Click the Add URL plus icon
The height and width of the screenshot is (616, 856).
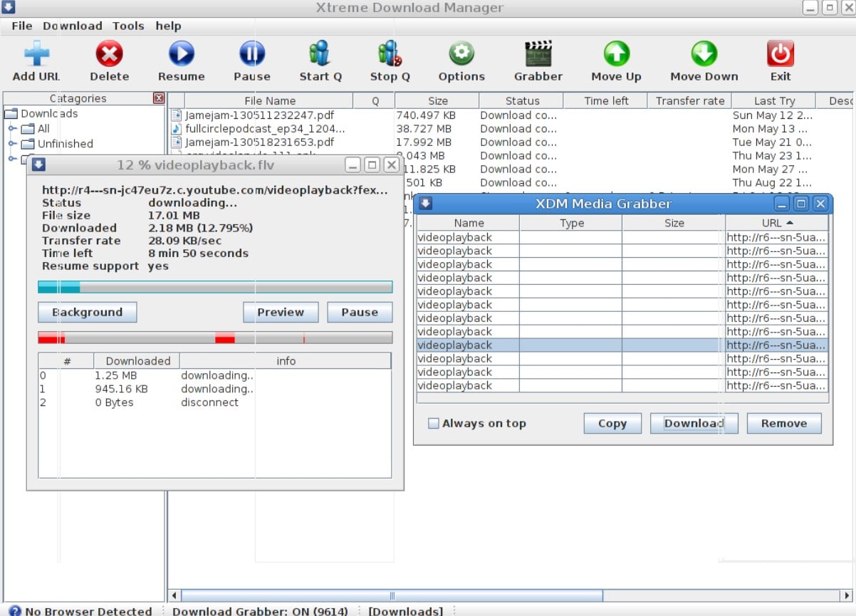(x=36, y=54)
